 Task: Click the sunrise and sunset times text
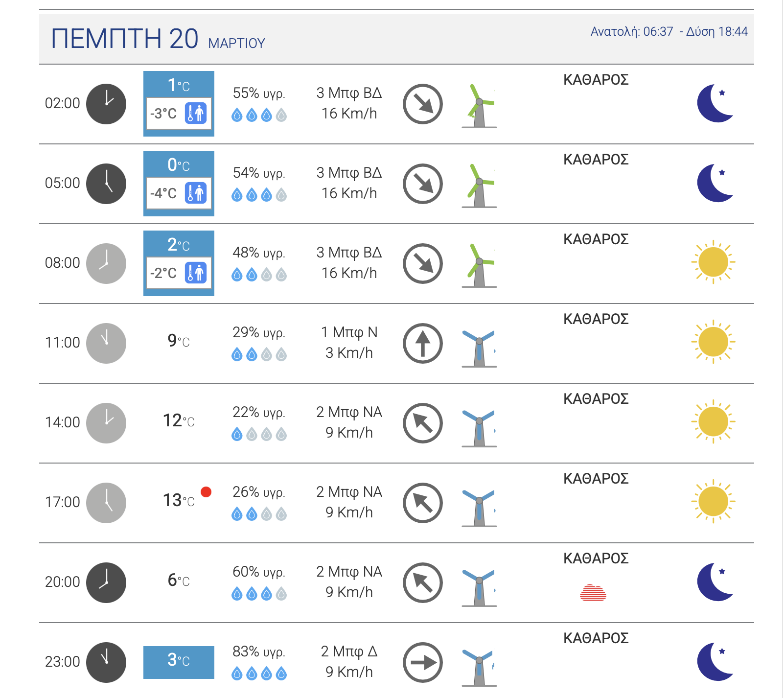click(669, 31)
